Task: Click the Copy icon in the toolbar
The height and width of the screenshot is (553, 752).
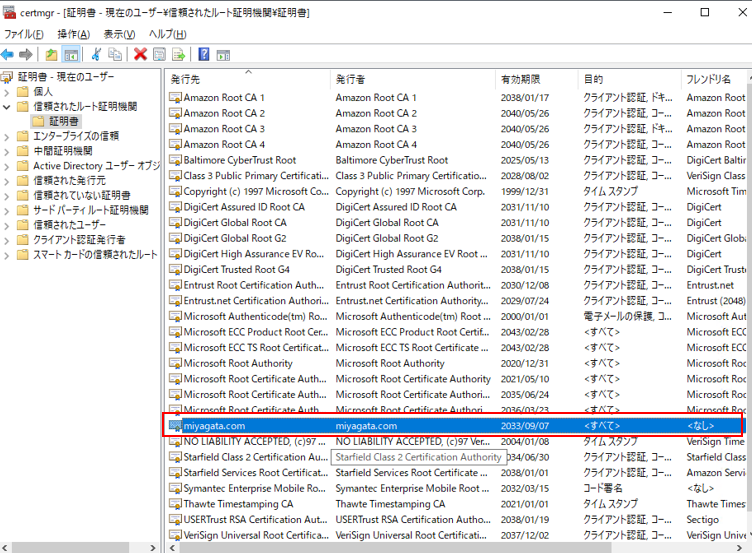Action: click(x=115, y=55)
